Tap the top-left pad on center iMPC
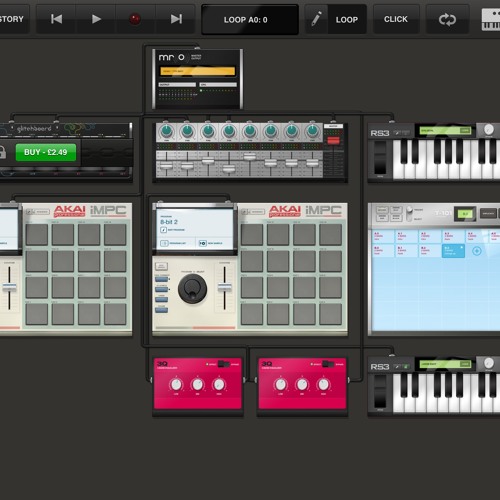Viewport: 500px width, 500px height. point(252,235)
